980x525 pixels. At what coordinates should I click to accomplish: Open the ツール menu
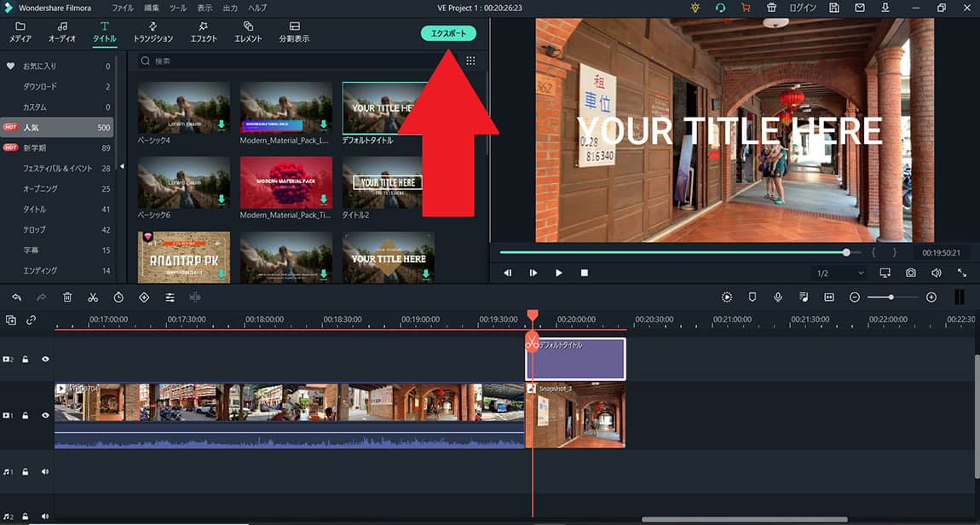(x=178, y=9)
